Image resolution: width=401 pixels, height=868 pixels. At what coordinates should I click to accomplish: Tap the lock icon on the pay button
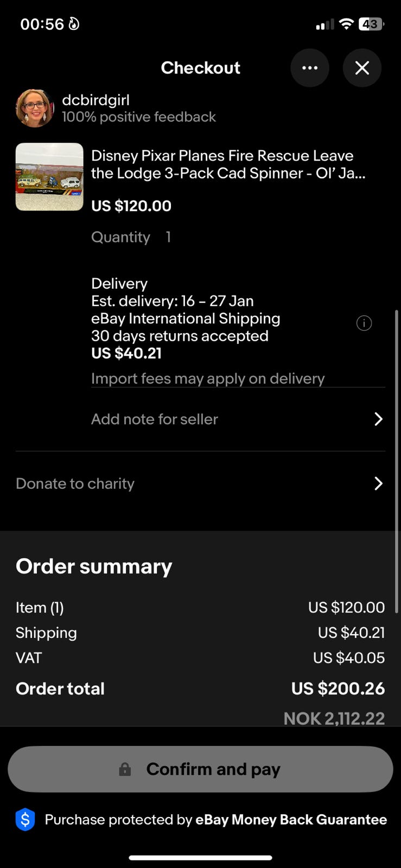tap(125, 769)
